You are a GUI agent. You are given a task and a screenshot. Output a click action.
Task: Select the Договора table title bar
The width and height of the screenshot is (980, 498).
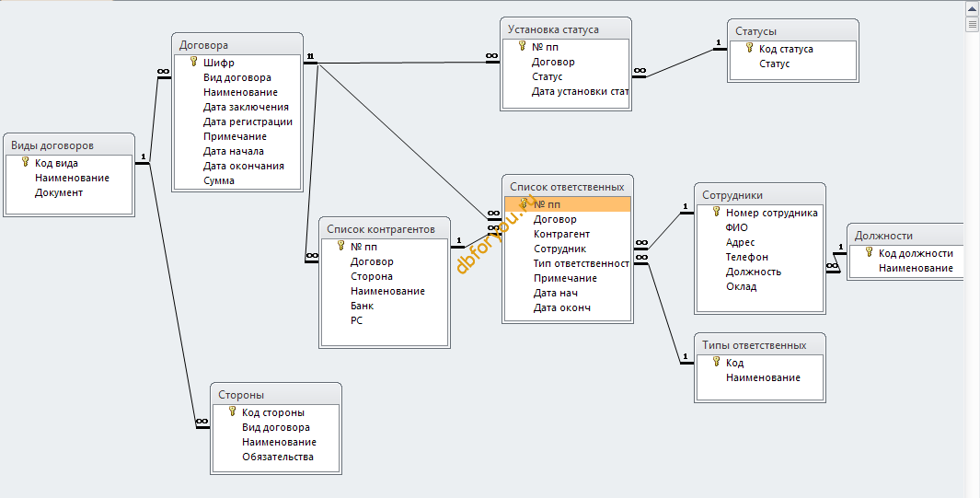click(237, 45)
